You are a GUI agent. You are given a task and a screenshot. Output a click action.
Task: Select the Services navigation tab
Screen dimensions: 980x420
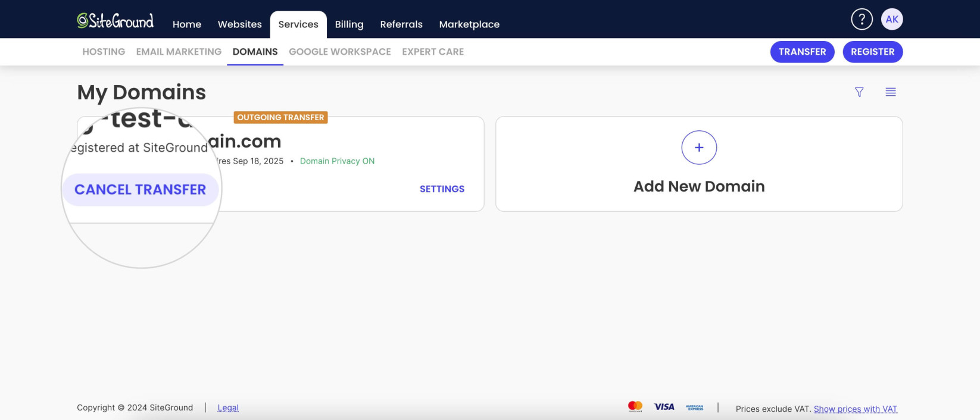(x=298, y=24)
